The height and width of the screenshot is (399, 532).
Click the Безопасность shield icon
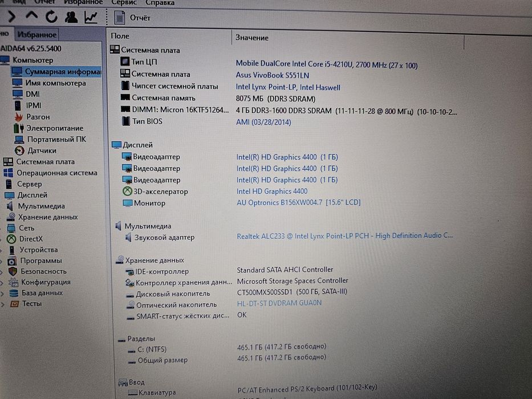tap(13, 271)
